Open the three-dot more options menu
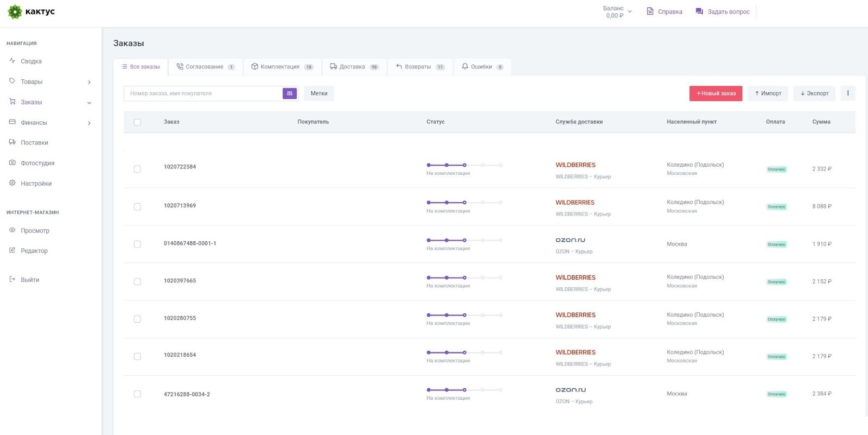 (x=848, y=93)
